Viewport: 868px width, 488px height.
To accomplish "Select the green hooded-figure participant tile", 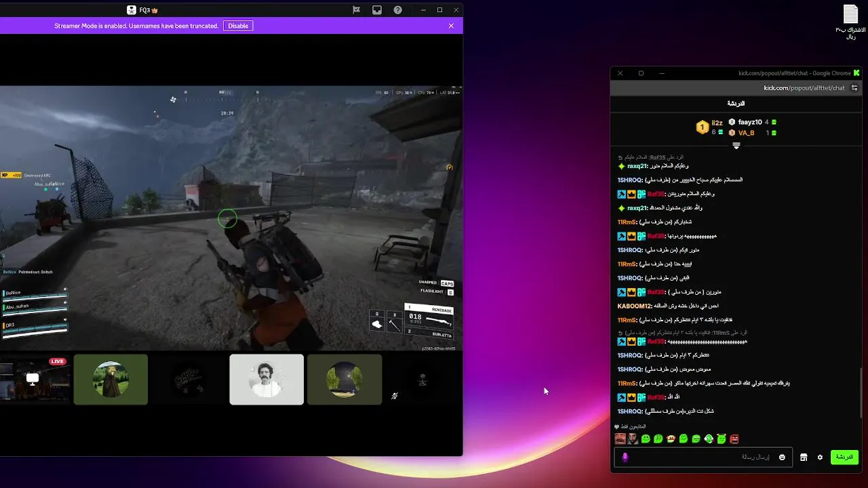I will point(111,380).
